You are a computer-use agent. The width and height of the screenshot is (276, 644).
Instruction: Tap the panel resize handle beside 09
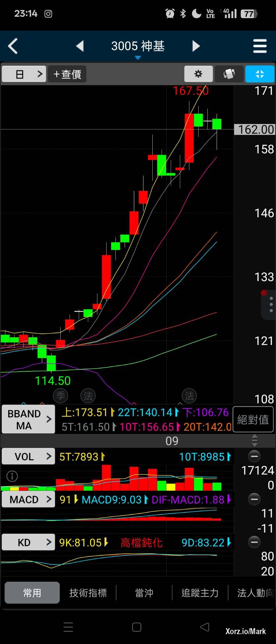(x=254, y=441)
